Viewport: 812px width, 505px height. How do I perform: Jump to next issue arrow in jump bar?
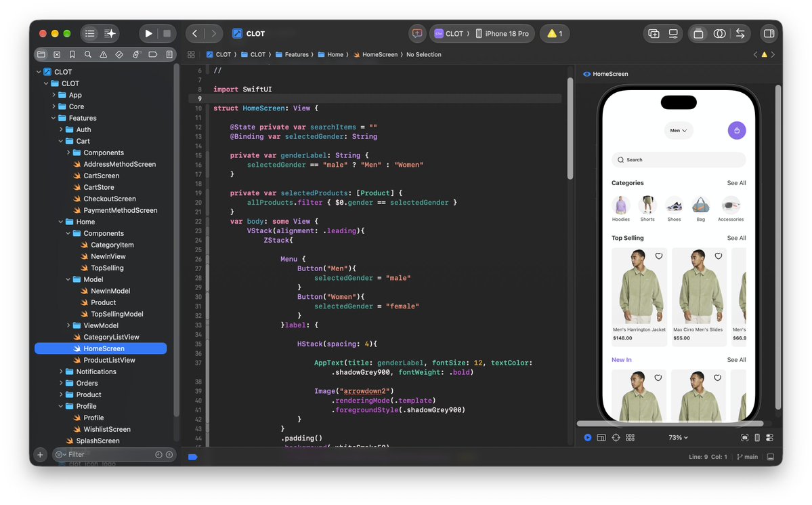coord(773,54)
